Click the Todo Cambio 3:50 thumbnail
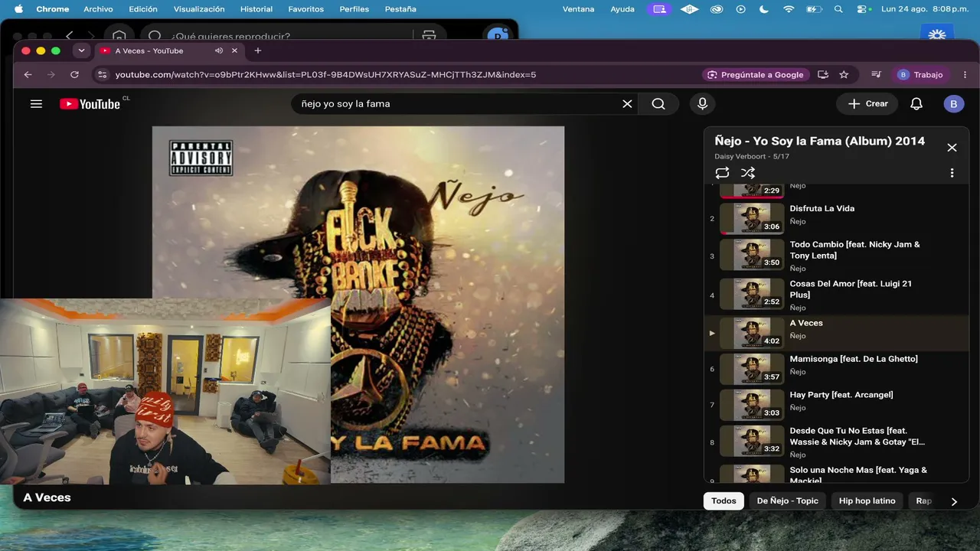The width and height of the screenshot is (980, 551). [x=752, y=254]
